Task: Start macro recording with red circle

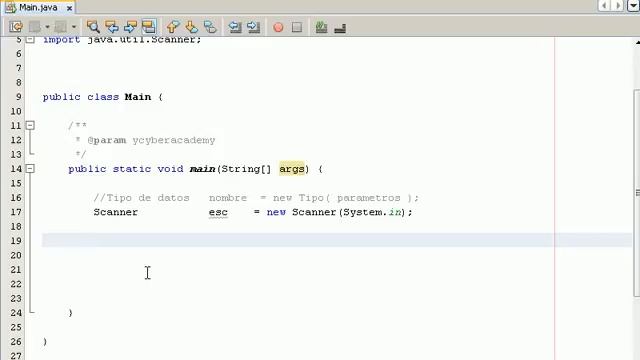Action: (278, 27)
